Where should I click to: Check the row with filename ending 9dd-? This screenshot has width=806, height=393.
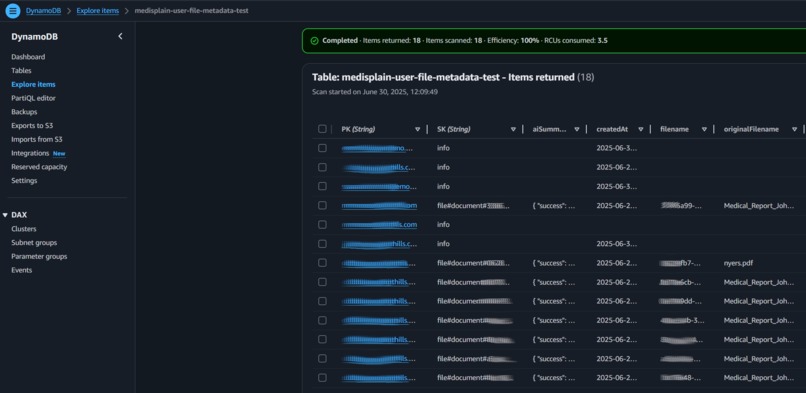point(322,301)
